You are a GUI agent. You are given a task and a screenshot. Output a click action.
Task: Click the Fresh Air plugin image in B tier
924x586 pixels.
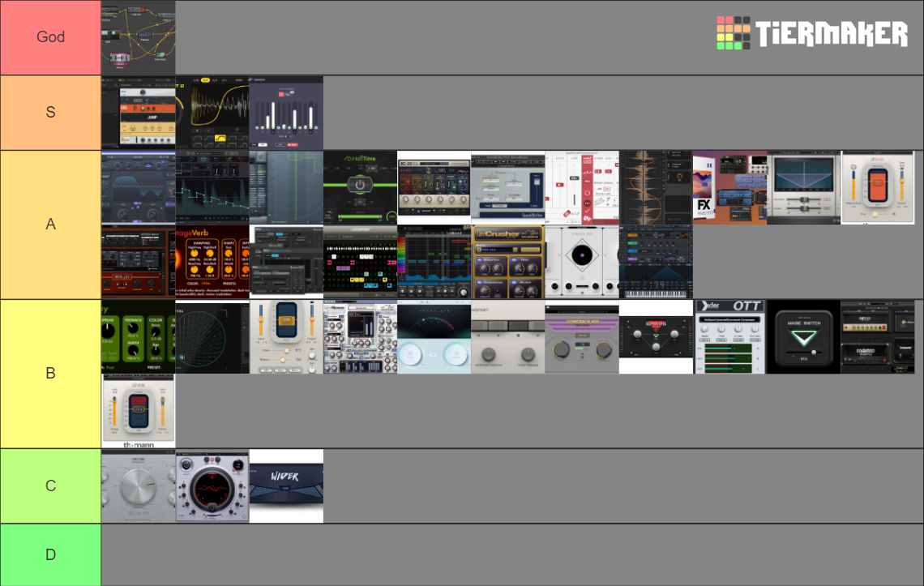(434, 337)
